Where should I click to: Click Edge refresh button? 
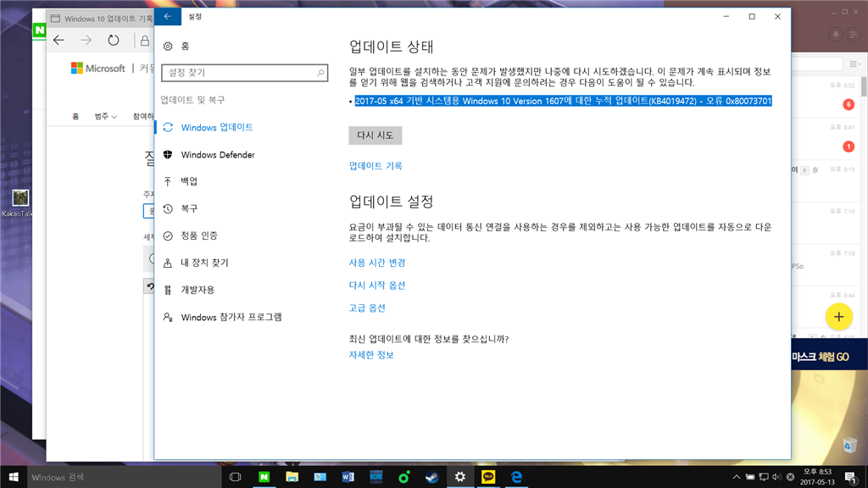(113, 41)
